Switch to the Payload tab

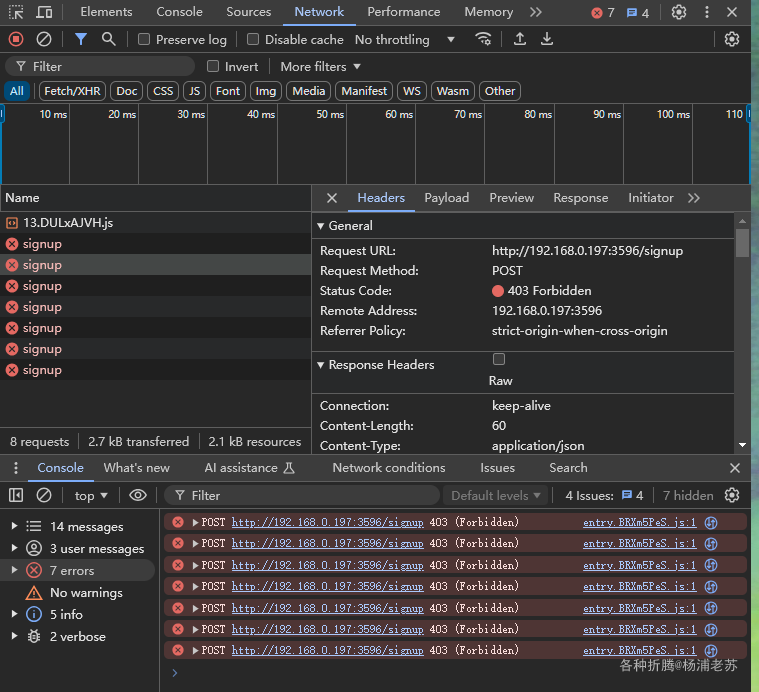(446, 198)
